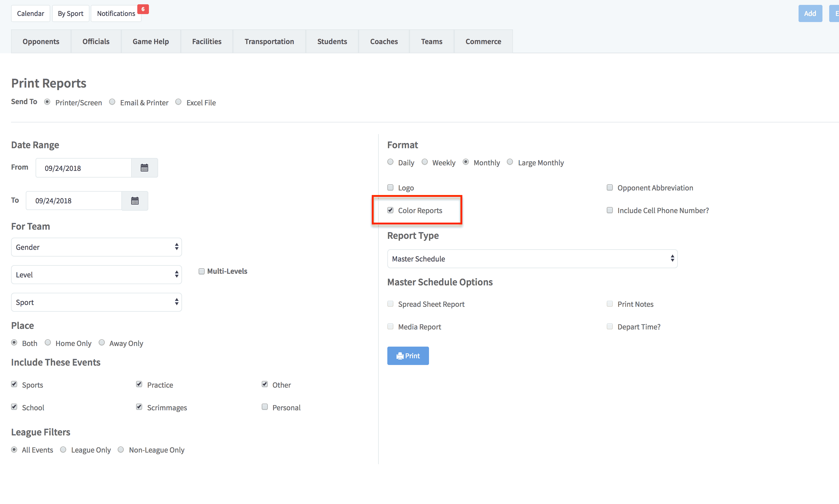Expand the Sport dropdown

(97, 302)
